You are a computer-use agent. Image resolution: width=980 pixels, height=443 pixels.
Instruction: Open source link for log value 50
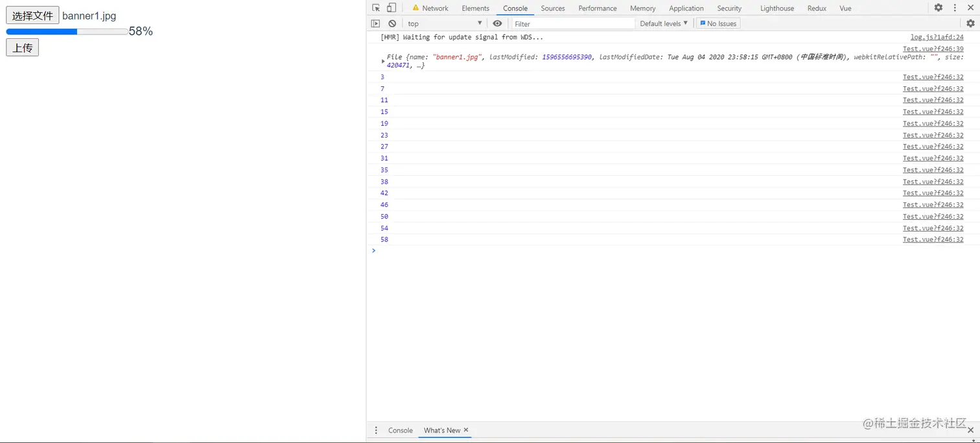[x=933, y=216]
